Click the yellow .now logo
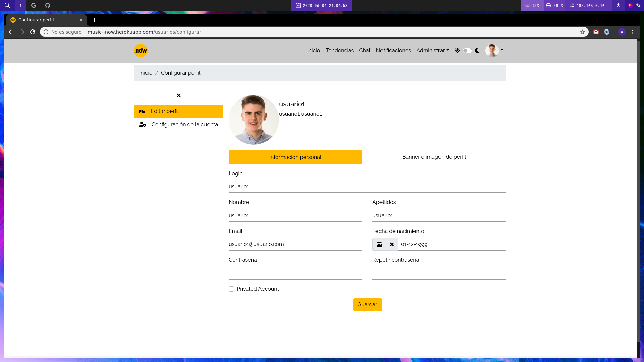644x362 pixels. pos(141,51)
